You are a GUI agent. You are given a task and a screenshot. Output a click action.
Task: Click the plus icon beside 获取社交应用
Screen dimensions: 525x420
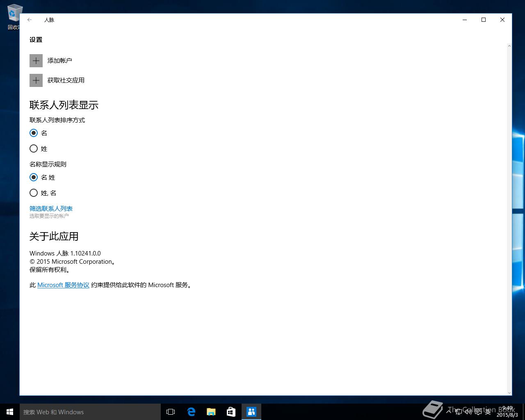[36, 80]
